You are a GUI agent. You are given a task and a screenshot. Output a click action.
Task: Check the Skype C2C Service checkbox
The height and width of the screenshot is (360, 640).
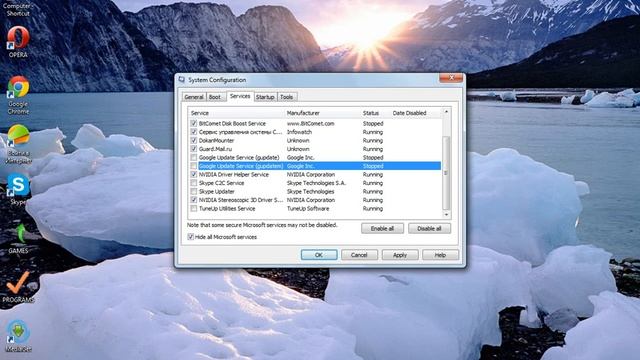(x=193, y=183)
